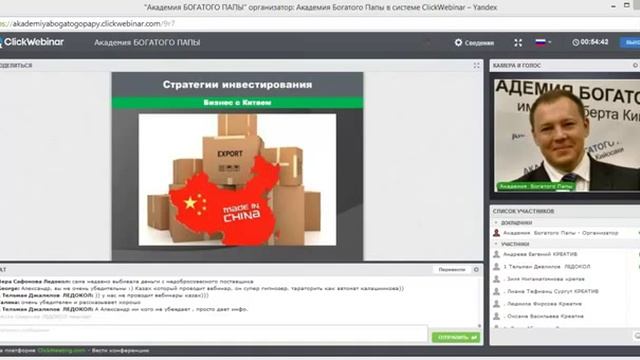
Task: Click the blue exit button in top bar
Action: tap(631, 42)
